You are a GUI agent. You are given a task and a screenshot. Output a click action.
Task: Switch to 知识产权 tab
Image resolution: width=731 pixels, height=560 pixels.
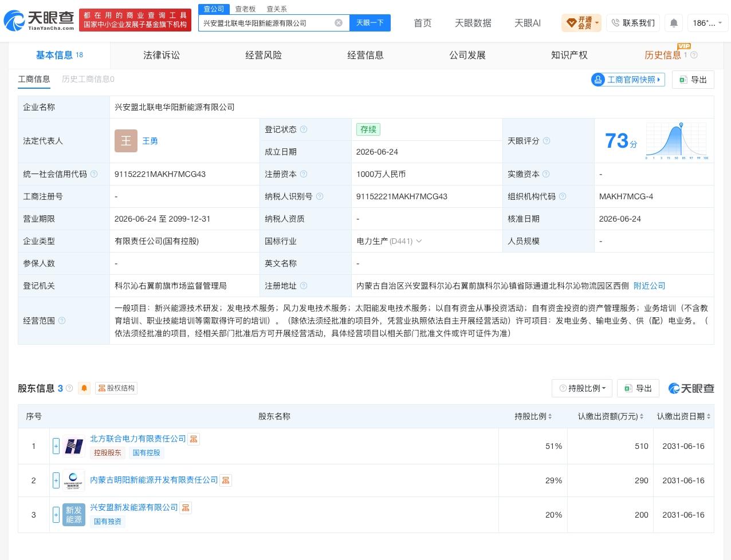(x=569, y=55)
